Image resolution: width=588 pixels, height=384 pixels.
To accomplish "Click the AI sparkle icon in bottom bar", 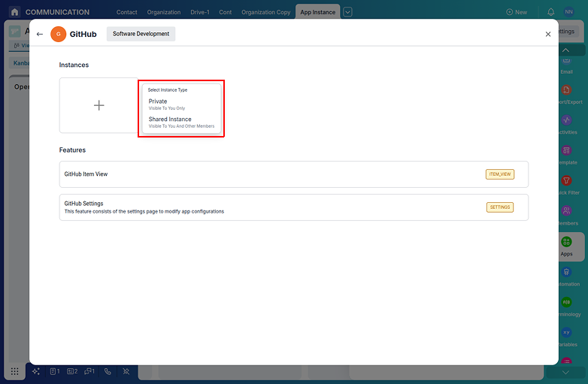I will click(36, 371).
